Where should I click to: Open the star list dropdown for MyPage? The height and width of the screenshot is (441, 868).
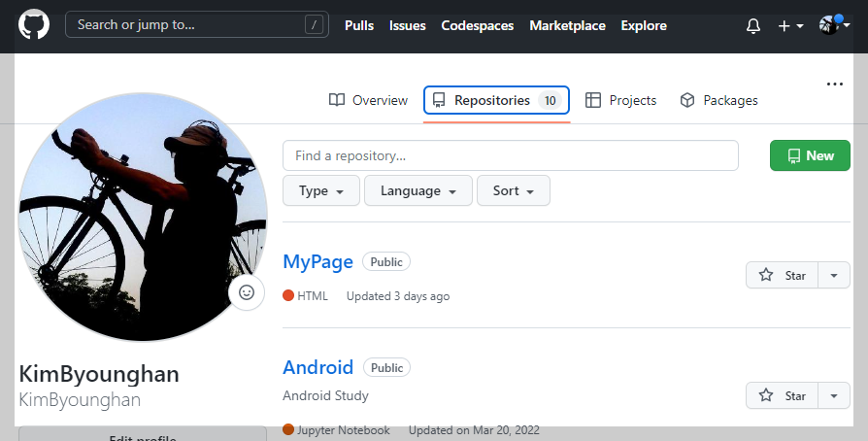point(834,275)
